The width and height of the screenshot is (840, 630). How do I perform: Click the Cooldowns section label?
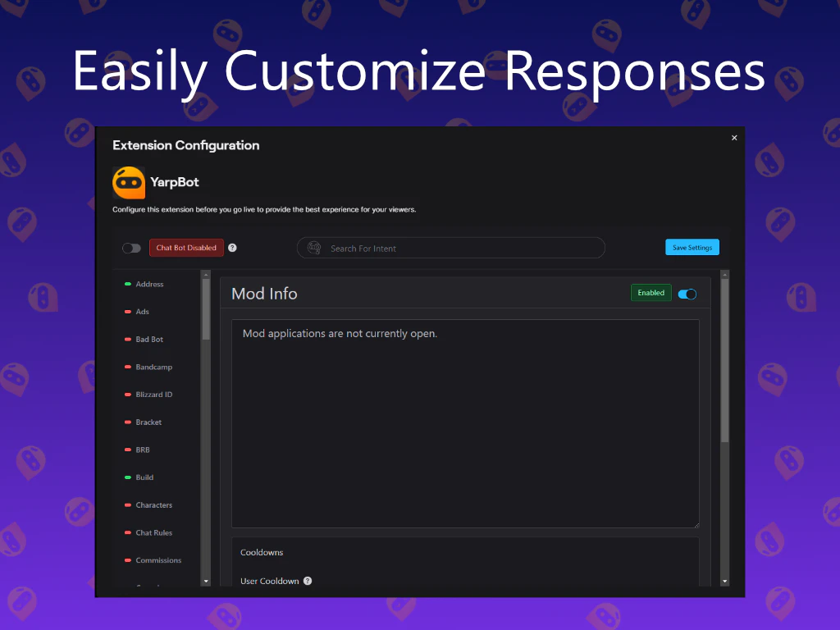click(x=262, y=552)
